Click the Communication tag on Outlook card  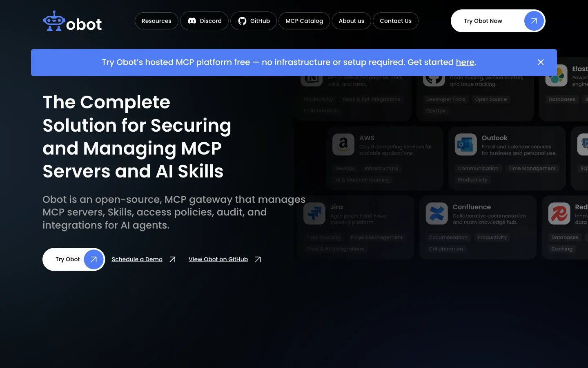pos(478,168)
